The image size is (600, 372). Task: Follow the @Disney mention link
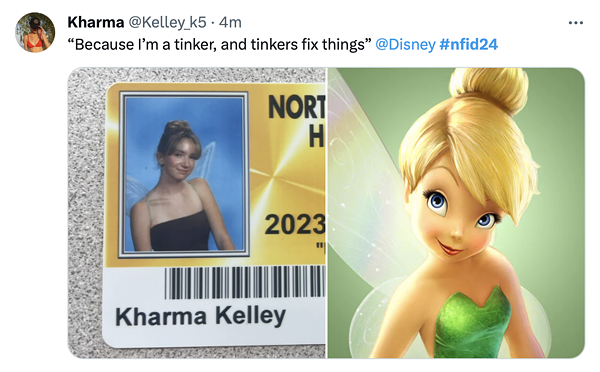click(x=405, y=44)
